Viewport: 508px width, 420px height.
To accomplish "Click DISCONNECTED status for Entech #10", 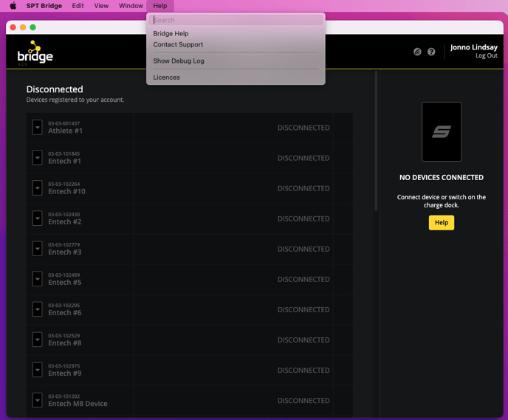I will click(x=303, y=188).
